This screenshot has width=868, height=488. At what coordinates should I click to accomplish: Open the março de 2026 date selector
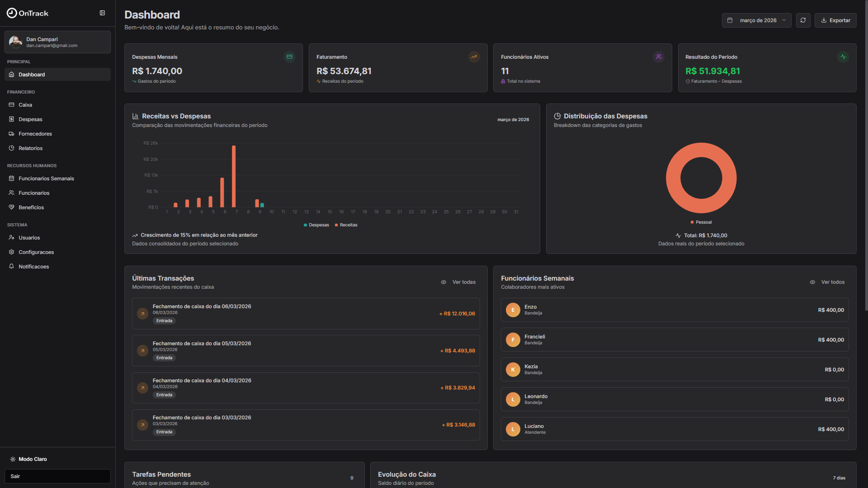[756, 20]
